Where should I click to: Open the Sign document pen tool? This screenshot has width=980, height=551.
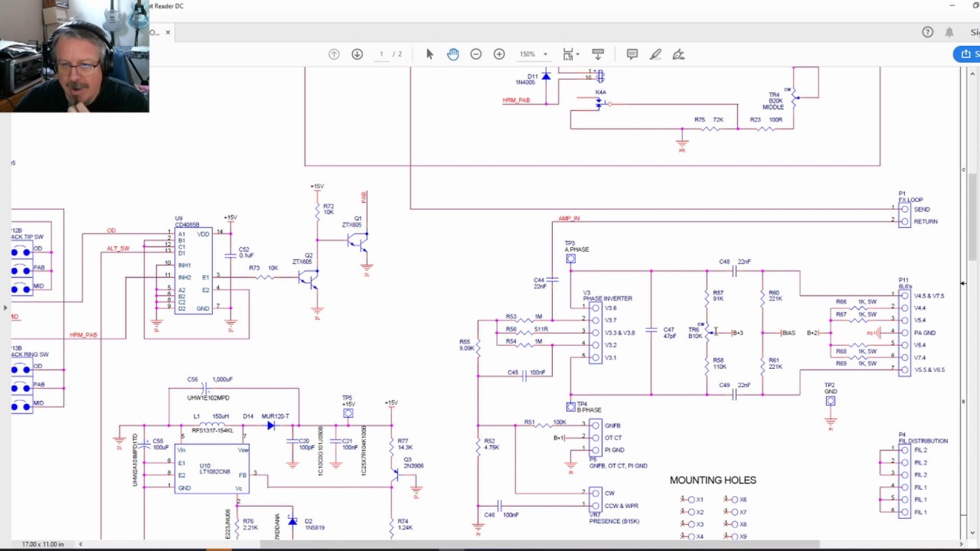tap(678, 54)
